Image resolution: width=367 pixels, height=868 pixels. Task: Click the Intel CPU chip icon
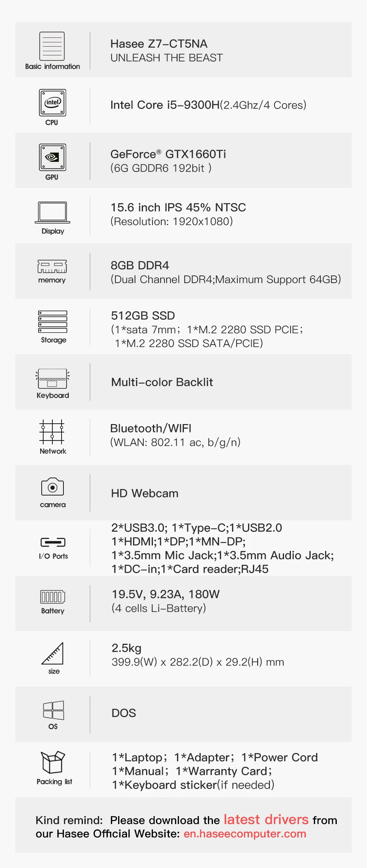52,103
